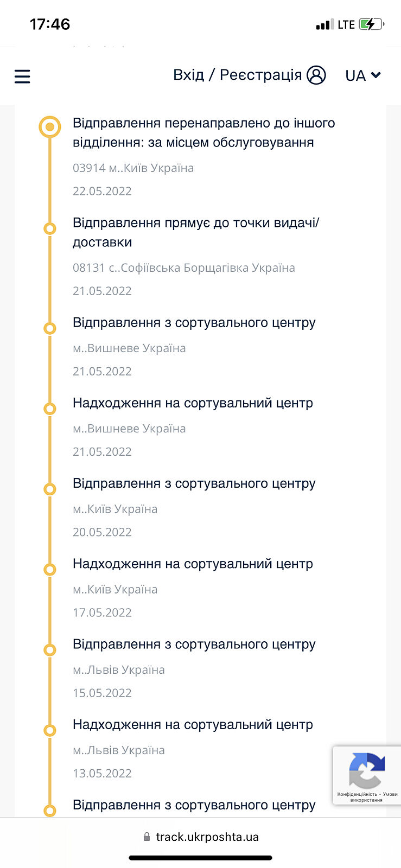Viewport: 401px width, 868px height.
Task: Tap marker for Київ arrival on 17.05.2022
Action: pyautogui.click(x=49, y=569)
